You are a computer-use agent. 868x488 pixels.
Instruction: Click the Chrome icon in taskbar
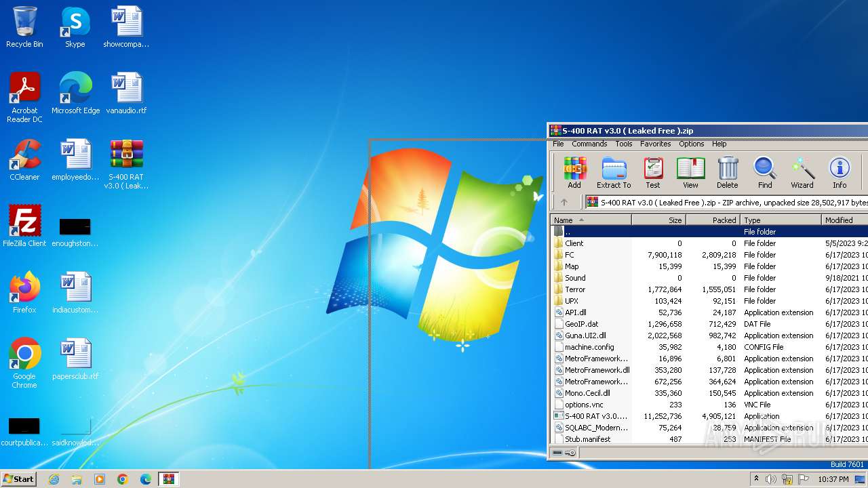123,479
